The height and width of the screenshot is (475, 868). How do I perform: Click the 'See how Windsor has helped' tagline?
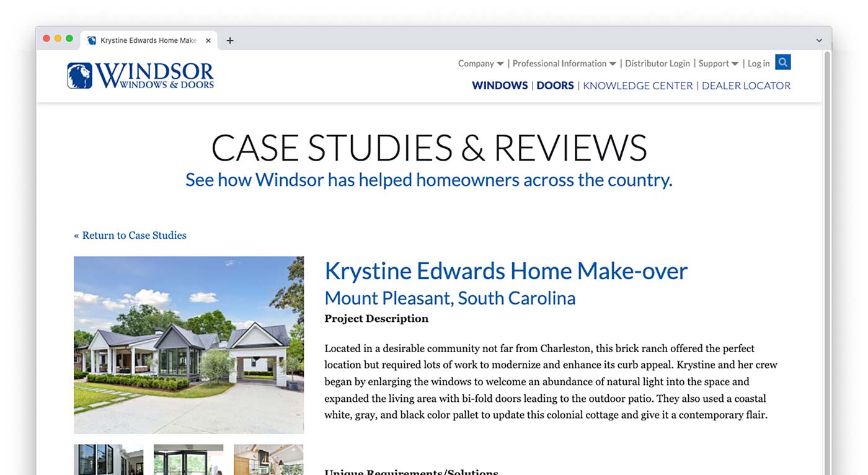tap(429, 180)
